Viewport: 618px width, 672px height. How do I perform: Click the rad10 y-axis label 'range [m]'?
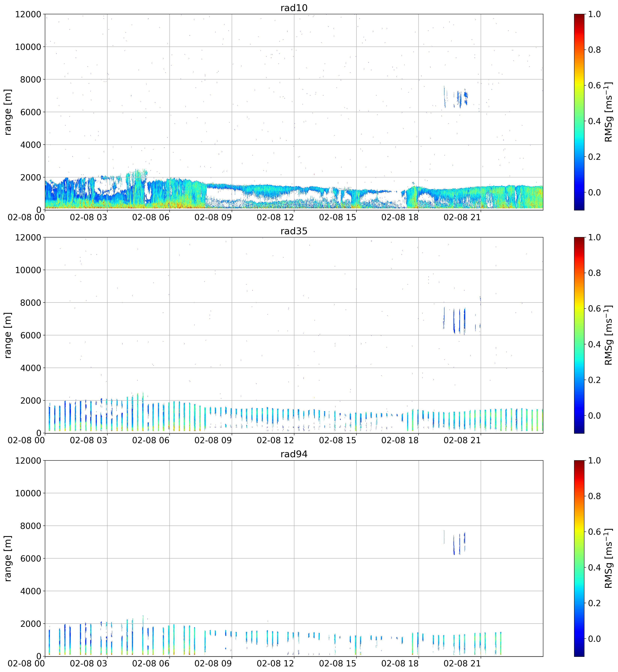click(8, 112)
